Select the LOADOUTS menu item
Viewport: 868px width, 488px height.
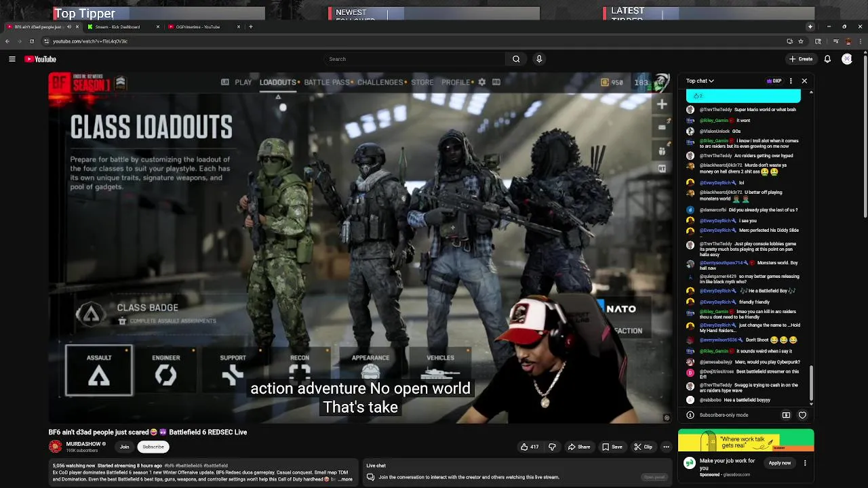point(278,82)
